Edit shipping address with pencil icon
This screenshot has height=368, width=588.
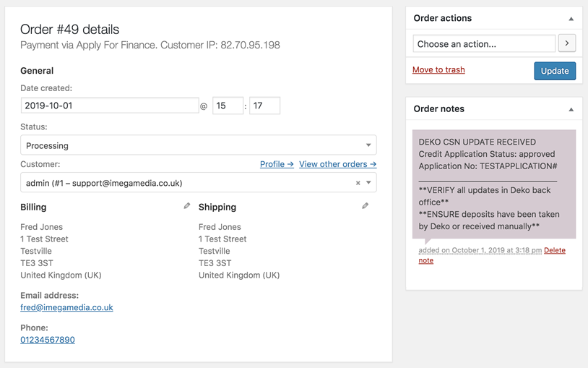tap(365, 206)
